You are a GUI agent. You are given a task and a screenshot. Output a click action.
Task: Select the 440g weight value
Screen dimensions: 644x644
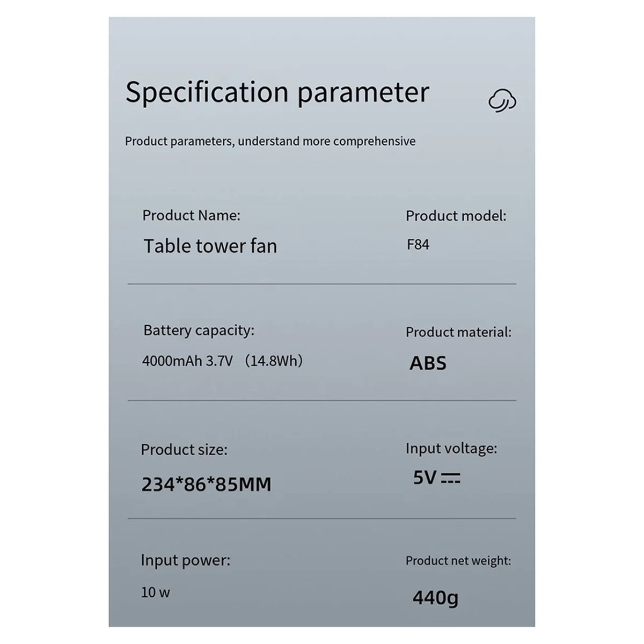(x=435, y=597)
